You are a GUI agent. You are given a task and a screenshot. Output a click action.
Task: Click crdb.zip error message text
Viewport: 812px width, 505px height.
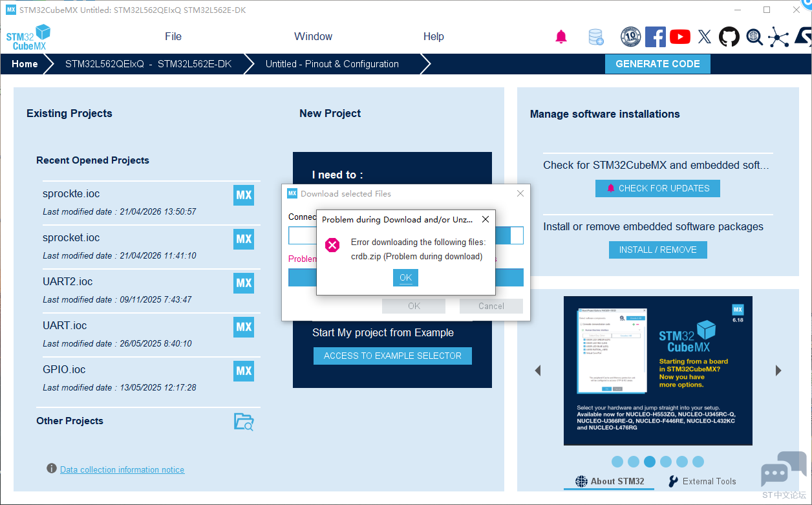click(417, 256)
